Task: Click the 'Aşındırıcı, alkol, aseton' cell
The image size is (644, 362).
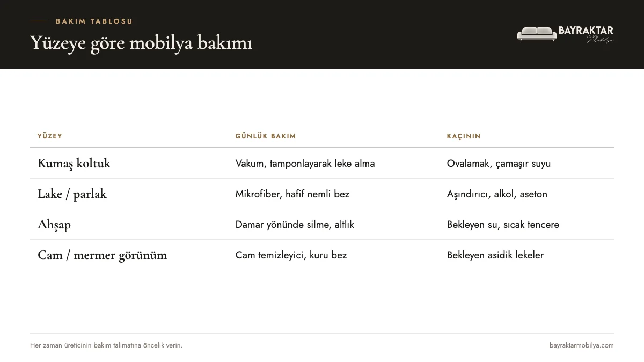Action: (x=497, y=194)
